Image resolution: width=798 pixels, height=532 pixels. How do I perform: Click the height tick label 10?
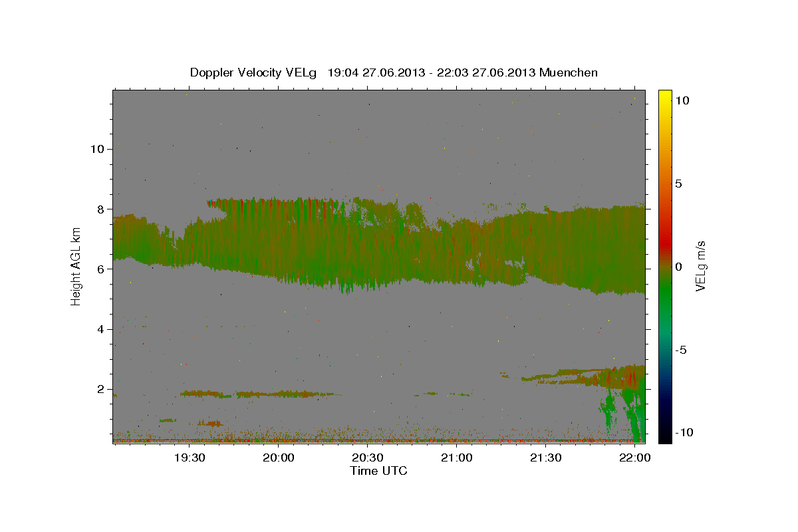(x=97, y=149)
